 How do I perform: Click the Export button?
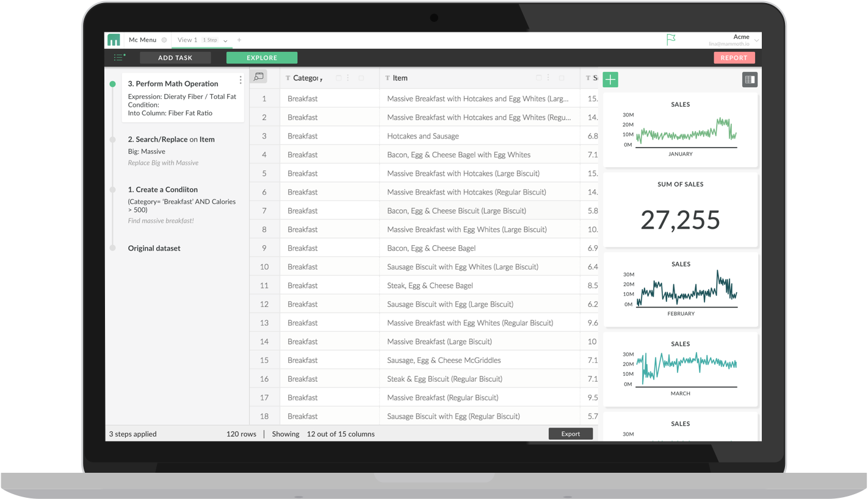point(570,434)
